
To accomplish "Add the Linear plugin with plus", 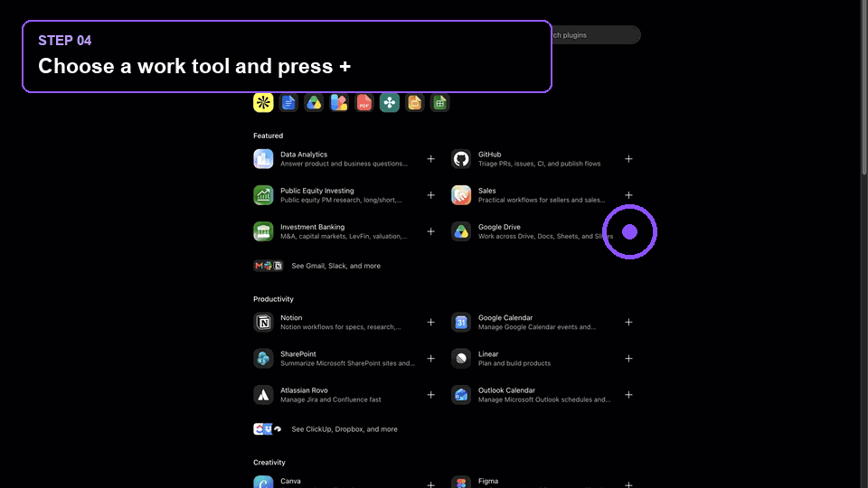I will pos(629,359).
